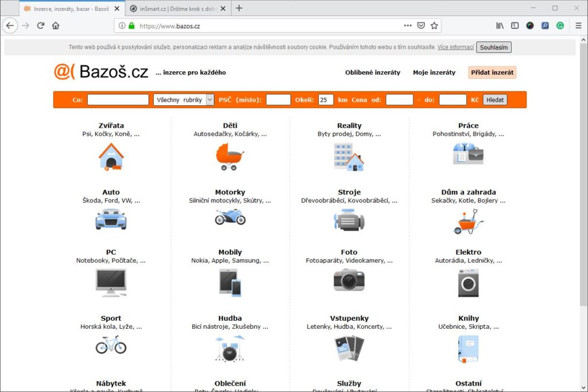This screenshot has width=588, height=392.
Task: Open the Motorky motorcycle icon
Action: pyautogui.click(x=230, y=217)
